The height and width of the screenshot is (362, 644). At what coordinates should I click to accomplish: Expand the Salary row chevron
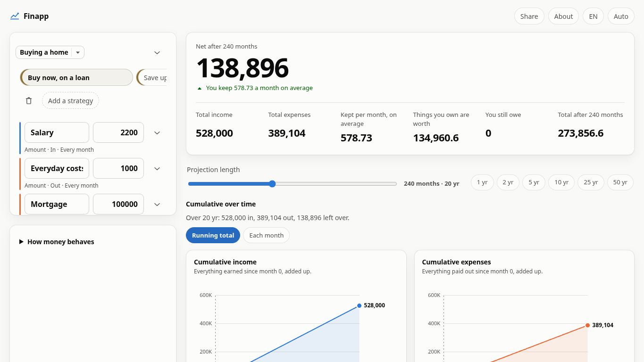[x=157, y=132]
